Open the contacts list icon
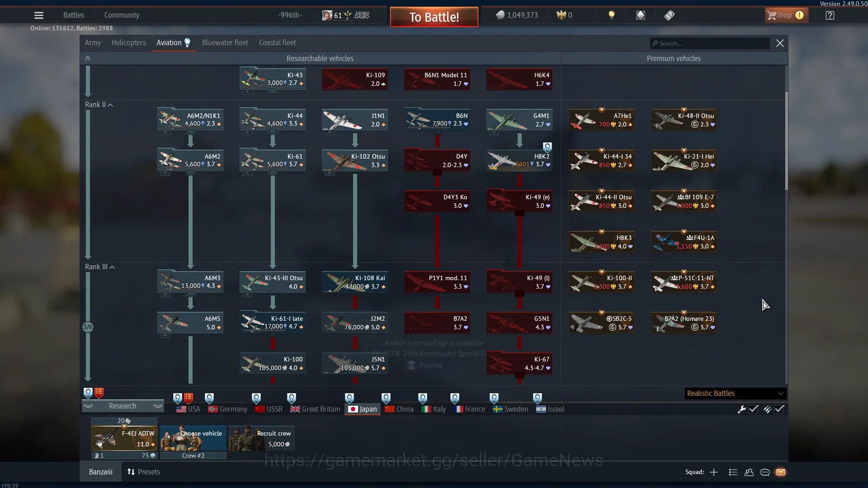This screenshot has height=488, width=868. coord(733,472)
